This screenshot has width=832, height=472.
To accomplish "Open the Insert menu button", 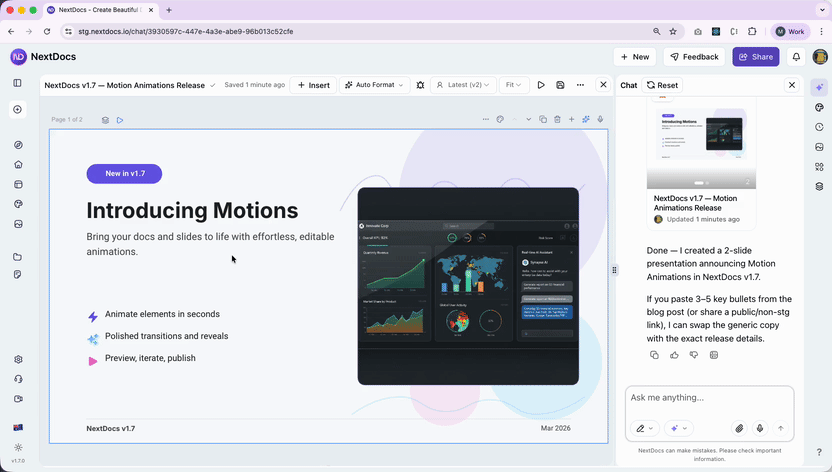I will pos(313,85).
